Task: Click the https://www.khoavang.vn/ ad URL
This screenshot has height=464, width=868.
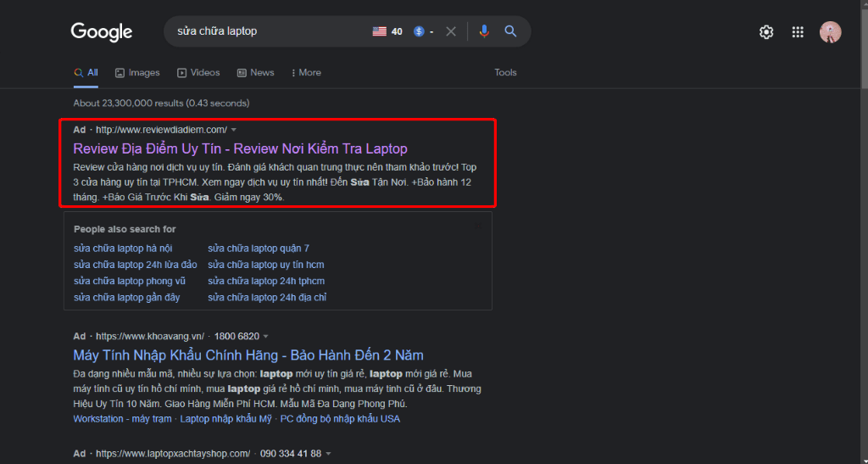Action: click(x=150, y=337)
